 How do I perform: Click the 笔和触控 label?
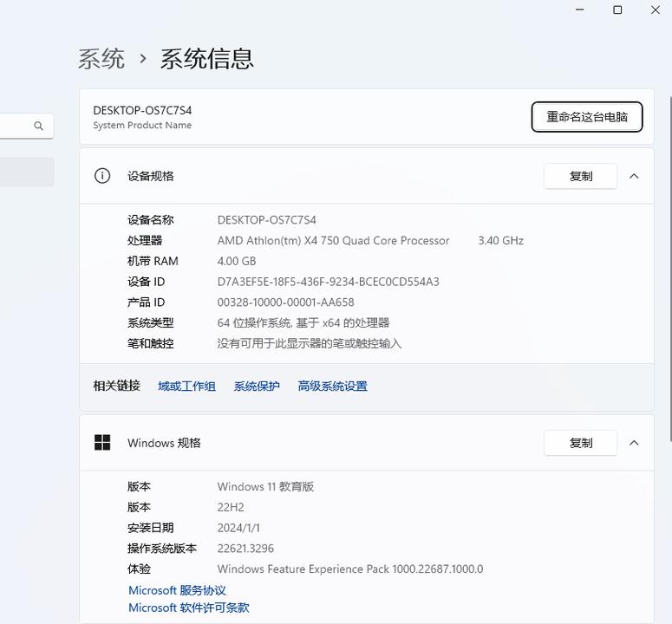click(x=150, y=343)
